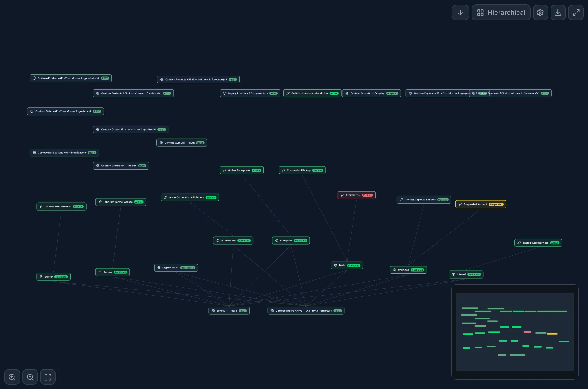Select the Contoso GraphQL API node
The height and width of the screenshot is (389, 588).
click(371, 93)
